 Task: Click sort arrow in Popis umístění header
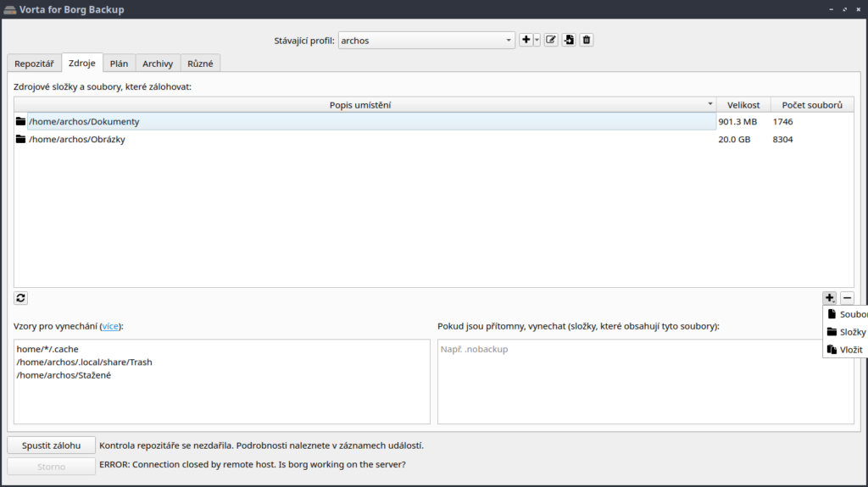[x=710, y=104]
